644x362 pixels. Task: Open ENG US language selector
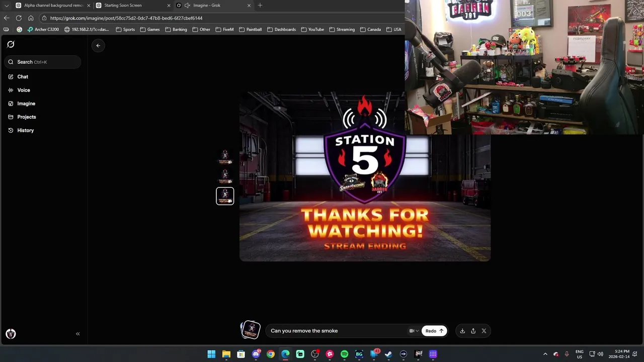580,354
